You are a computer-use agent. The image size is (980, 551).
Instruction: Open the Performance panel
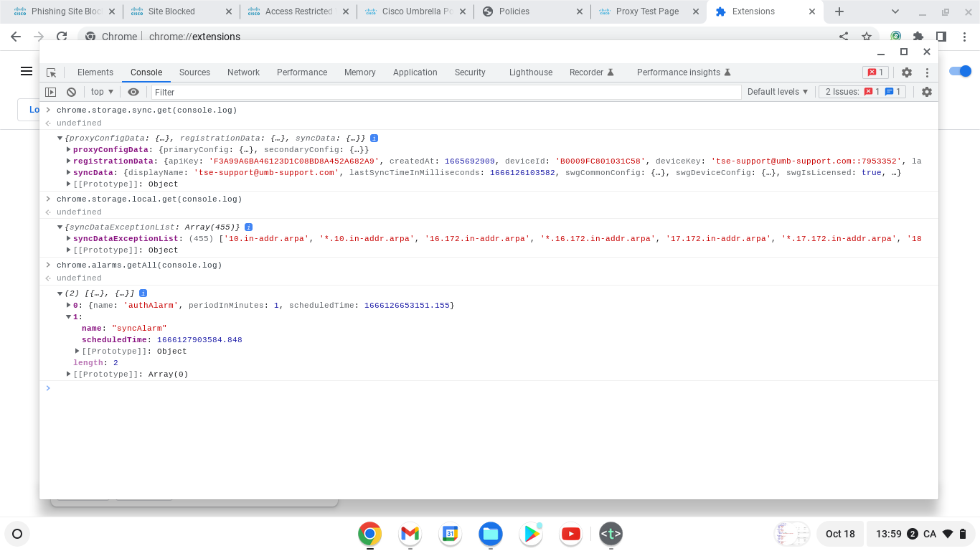[x=302, y=72]
